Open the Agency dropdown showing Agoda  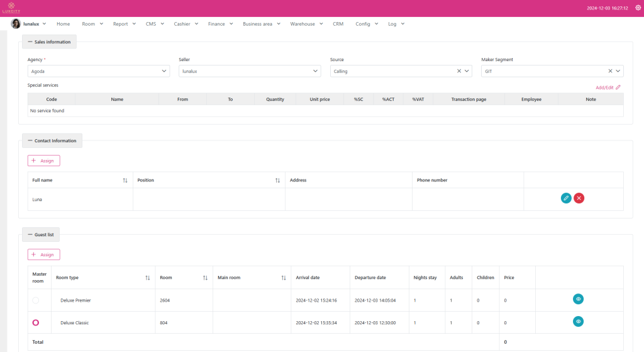coord(98,71)
